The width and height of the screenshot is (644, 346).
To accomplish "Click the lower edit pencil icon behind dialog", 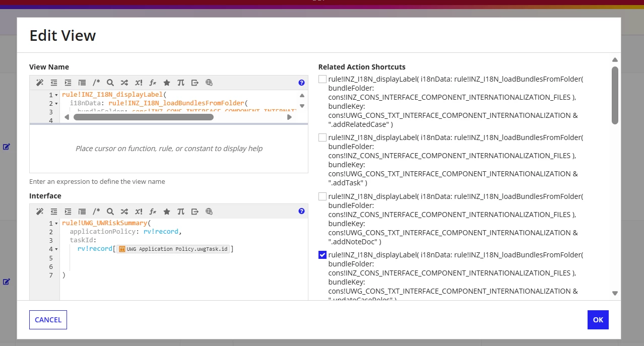I will (7, 282).
